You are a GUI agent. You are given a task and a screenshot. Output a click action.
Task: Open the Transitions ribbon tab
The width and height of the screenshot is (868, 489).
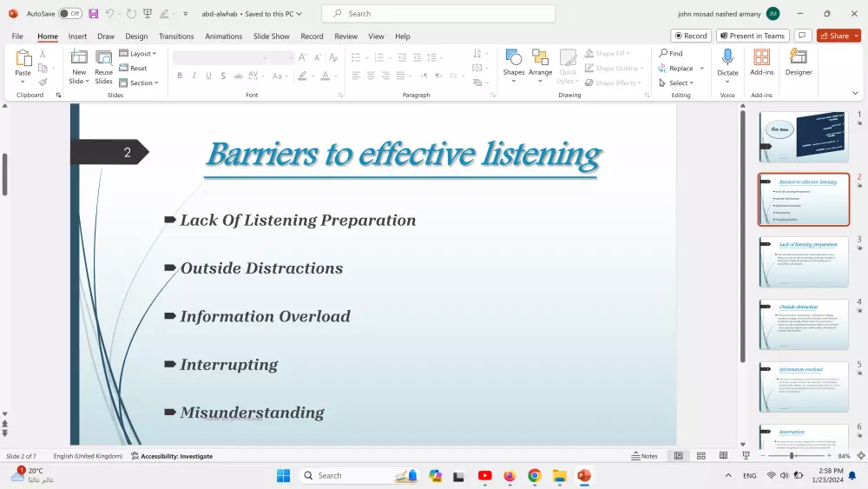176,36
